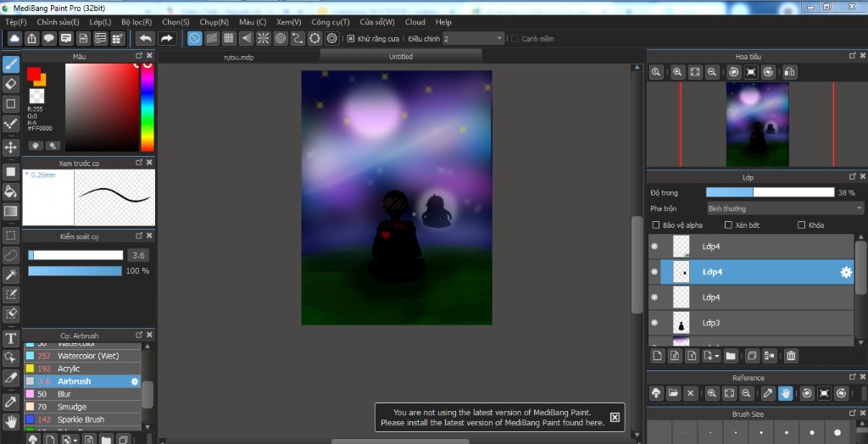Open the add layer dropdown arrow
868x444 pixels.
(x=716, y=356)
